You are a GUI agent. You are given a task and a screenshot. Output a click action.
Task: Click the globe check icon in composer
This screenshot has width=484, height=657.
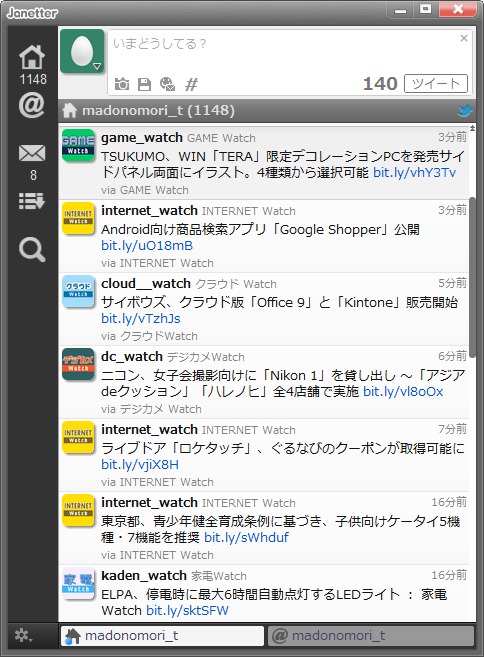pos(168,84)
